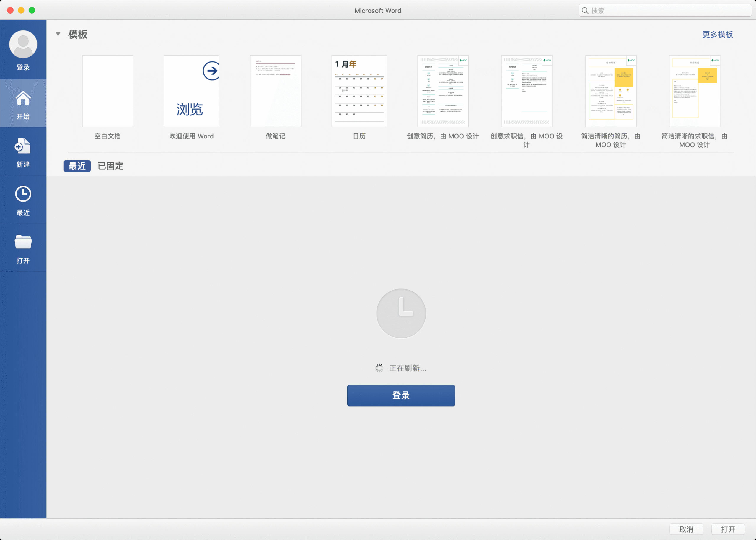Click the search magnifier icon
The height and width of the screenshot is (540, 756).
585,10
